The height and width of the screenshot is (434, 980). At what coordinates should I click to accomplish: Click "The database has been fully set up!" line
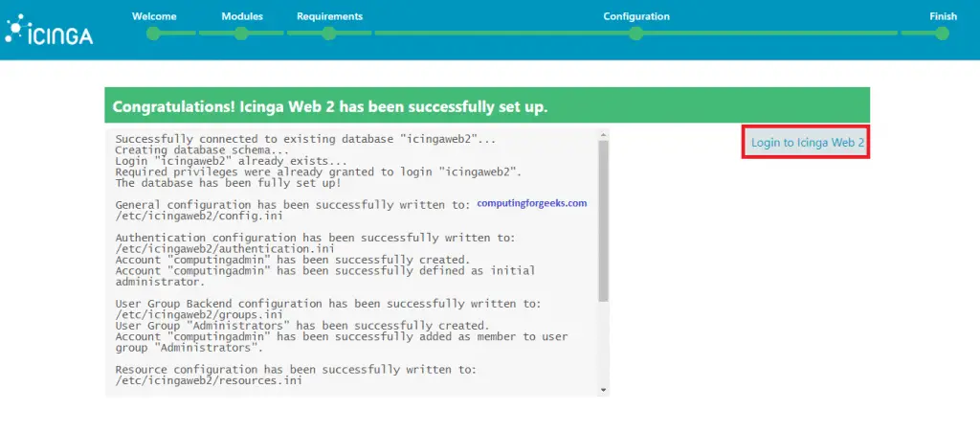[228, 183]
